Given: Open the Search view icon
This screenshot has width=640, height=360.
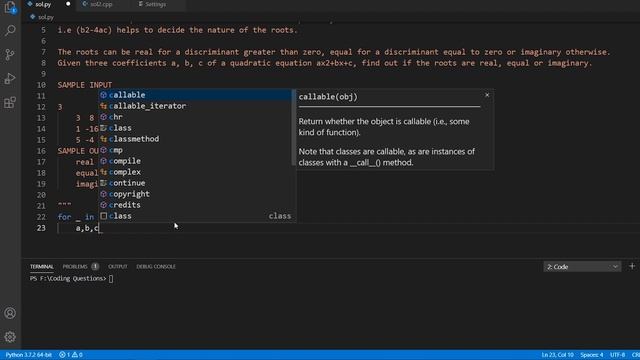Looking at the screenshot, I should [x=10, y=31].
